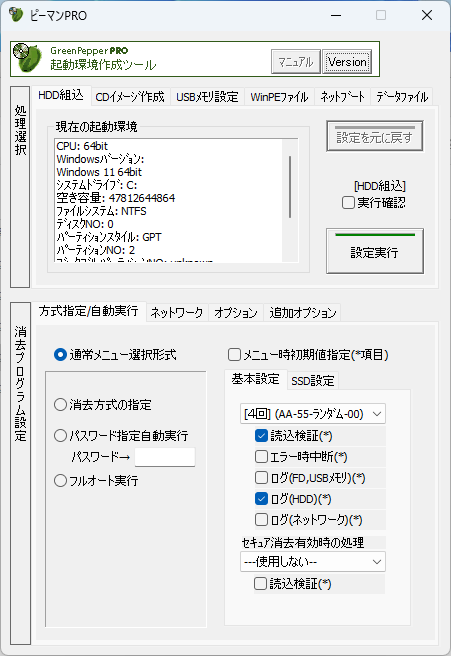Click the パスワード input field
Screen dimensions: 451x656
[x=165, y=457]
